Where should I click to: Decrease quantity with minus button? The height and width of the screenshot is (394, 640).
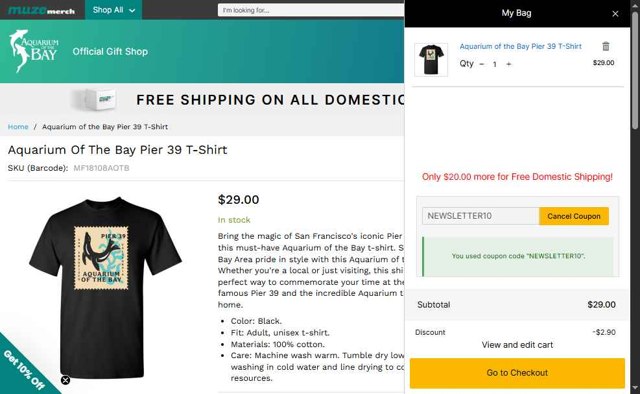pos(482,64)
